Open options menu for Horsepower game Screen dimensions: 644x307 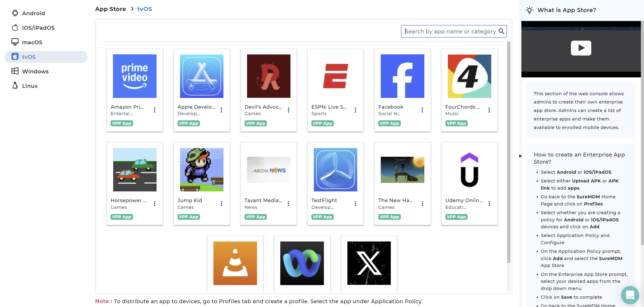coord(155,203)
